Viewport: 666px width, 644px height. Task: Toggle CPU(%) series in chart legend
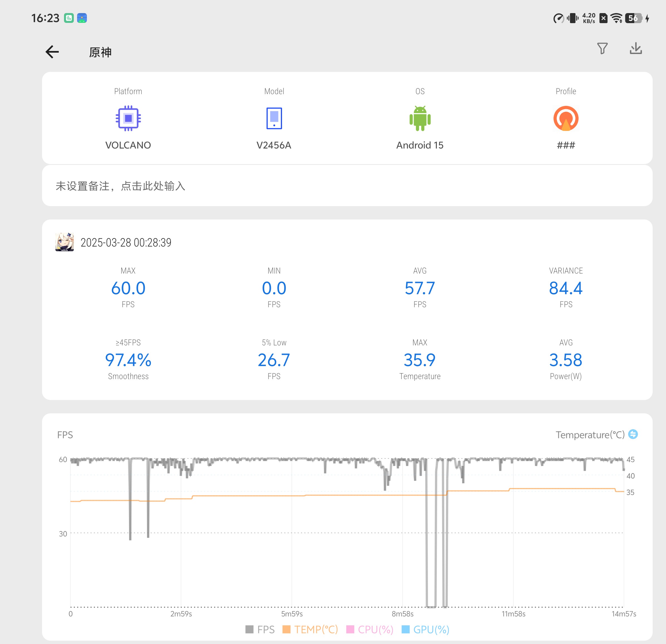tap(370, 630)
